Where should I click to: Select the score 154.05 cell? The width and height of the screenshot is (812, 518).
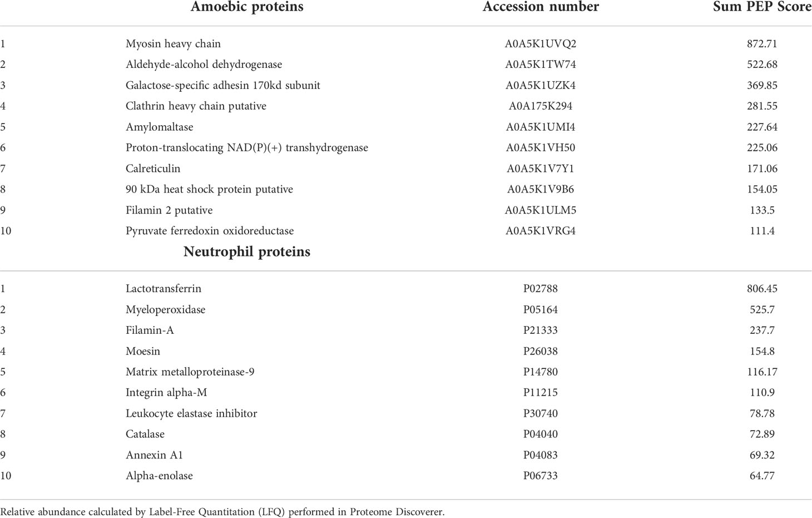coord(762,189)
